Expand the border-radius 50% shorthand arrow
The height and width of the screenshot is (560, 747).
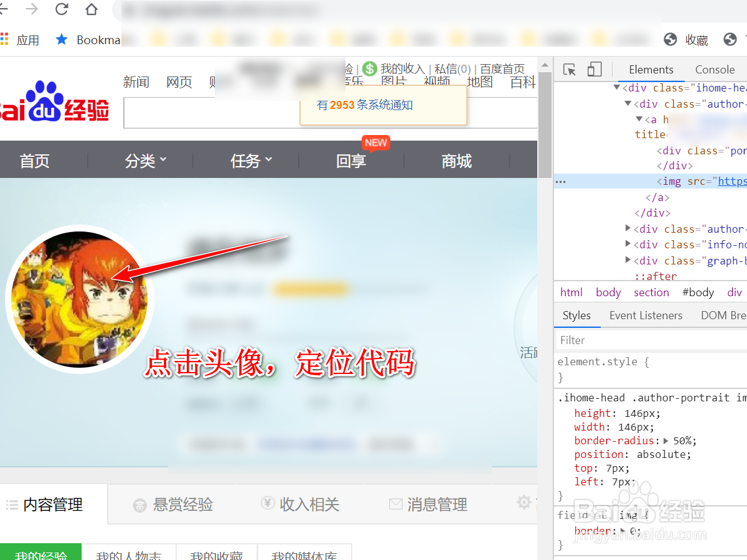tap(666, 441)
